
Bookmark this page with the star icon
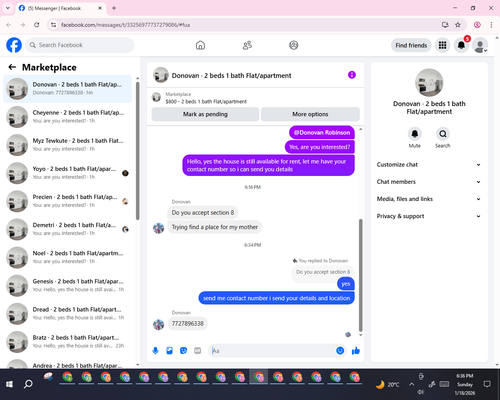coord(458,25)
